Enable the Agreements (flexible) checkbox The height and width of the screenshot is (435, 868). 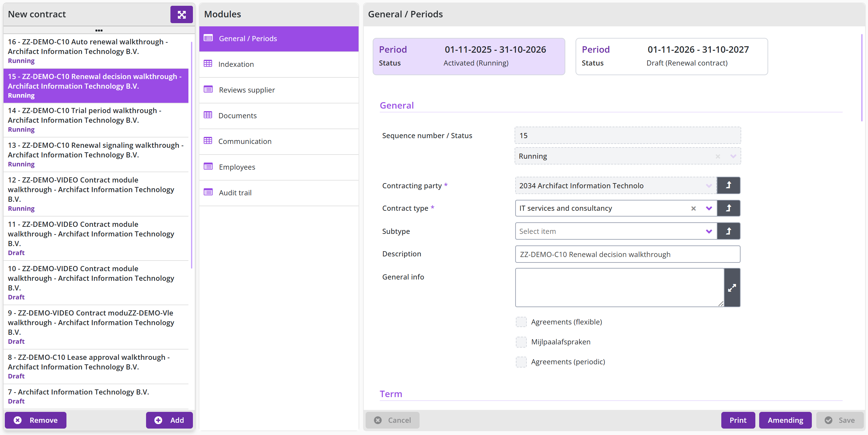coord(521,322)
